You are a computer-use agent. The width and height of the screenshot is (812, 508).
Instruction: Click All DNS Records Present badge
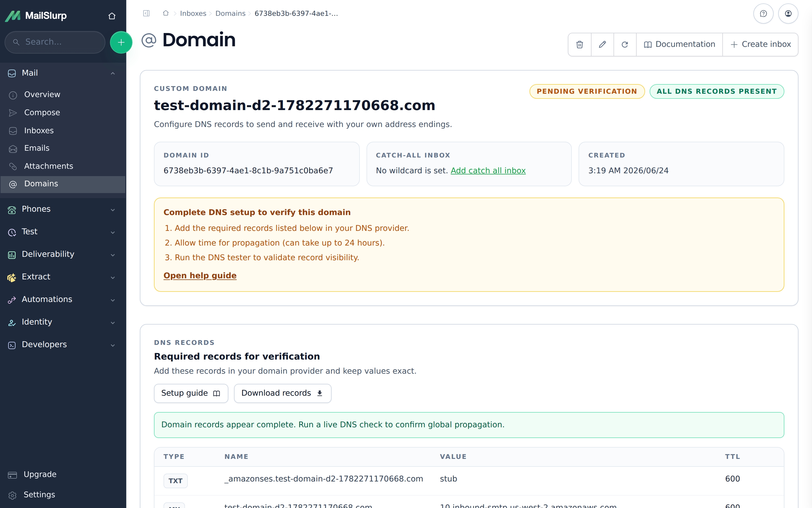point(717,91)
